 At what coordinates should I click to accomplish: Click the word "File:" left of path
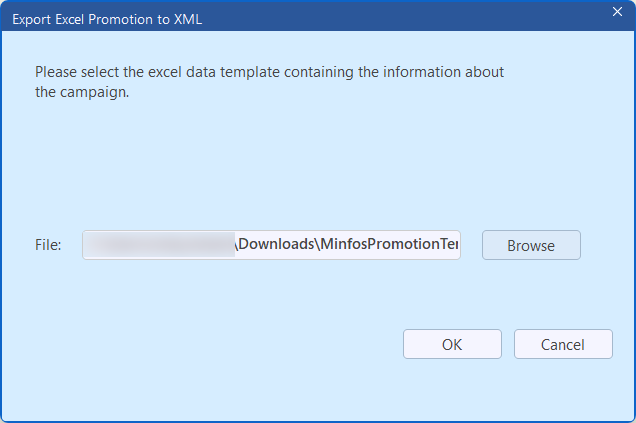point(48,245)
